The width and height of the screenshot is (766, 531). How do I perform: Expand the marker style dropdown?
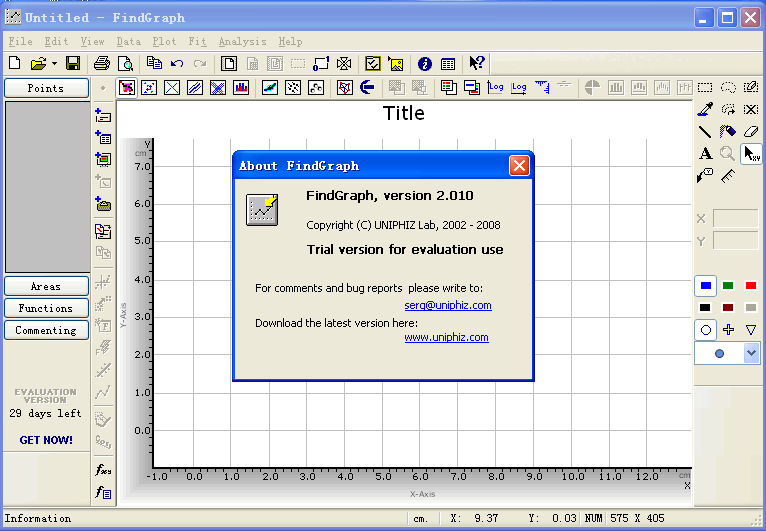[x=751, y=353]
